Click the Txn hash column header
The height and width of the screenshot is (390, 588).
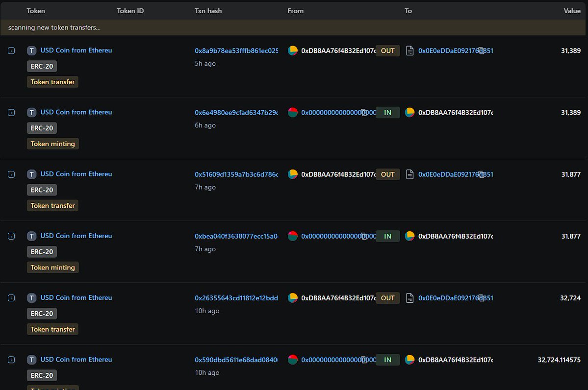tap(208, 11)
